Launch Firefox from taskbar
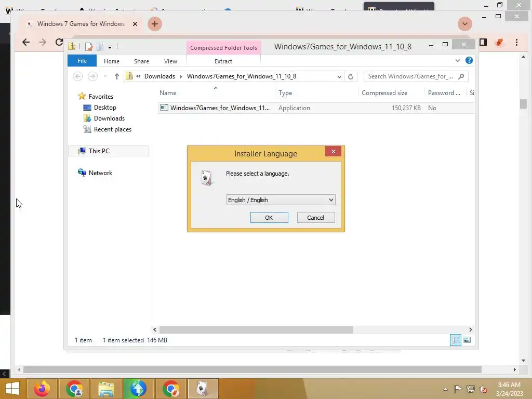 [42, 389]
